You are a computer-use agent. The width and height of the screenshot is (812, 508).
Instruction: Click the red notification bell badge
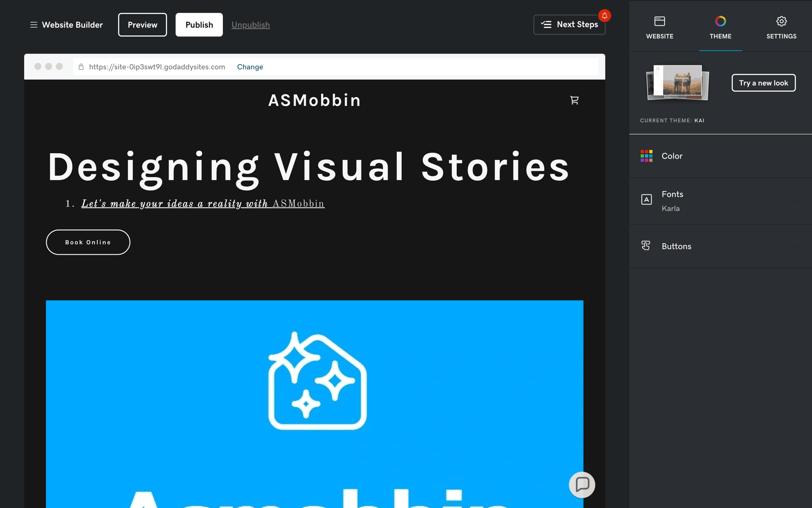[605, 16]
